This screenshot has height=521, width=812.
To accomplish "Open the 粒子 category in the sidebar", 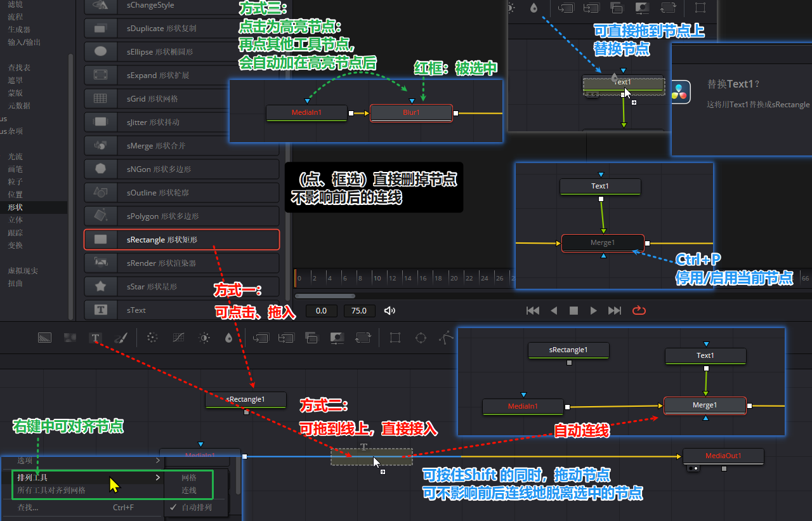I will point(15,181).
